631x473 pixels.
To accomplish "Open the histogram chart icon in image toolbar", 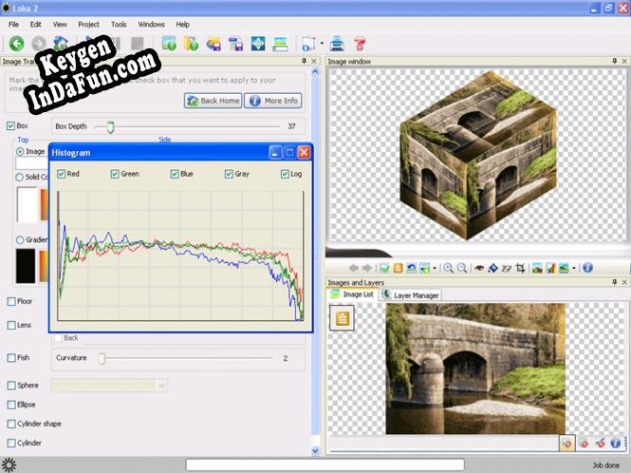I will pyautogui.click(x=551, y=268).
